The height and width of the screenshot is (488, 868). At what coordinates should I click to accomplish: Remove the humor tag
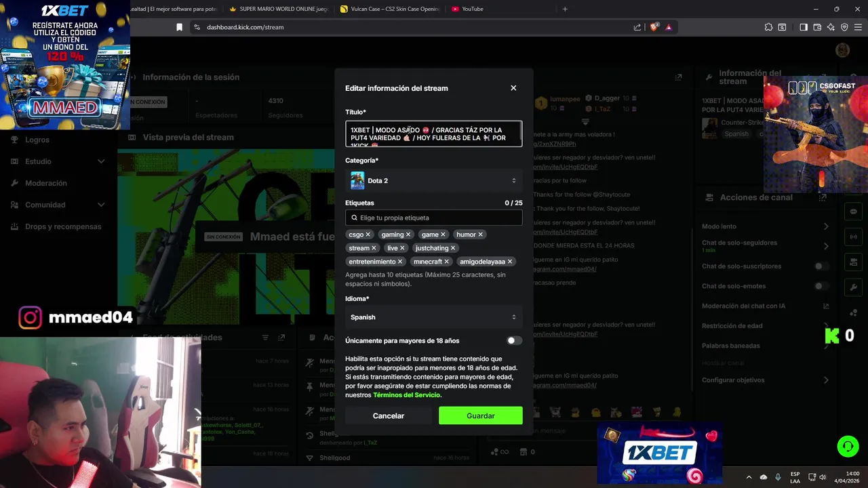480,235
